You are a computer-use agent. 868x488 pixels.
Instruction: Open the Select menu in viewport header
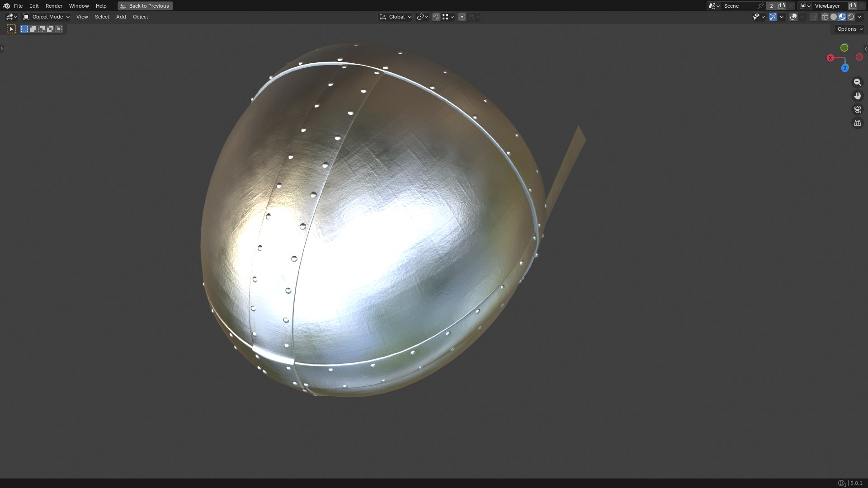[102, 17]
